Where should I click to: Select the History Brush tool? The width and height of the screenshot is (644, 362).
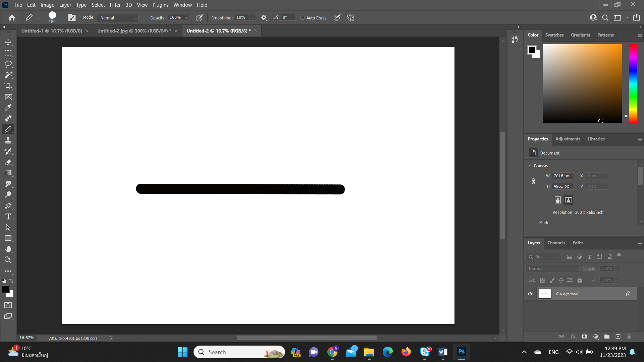pyautogui.click(x=8, y=151)
